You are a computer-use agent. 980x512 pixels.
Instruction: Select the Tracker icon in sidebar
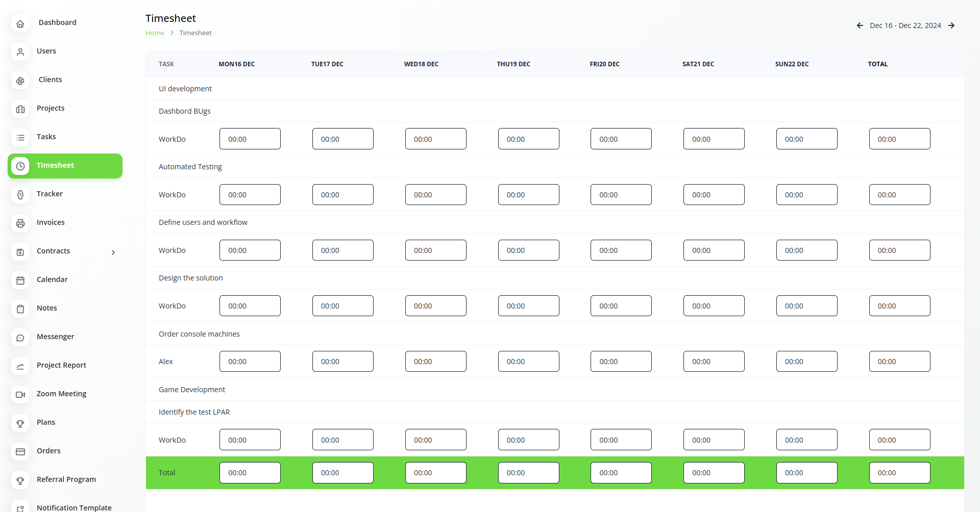[20, 195]
